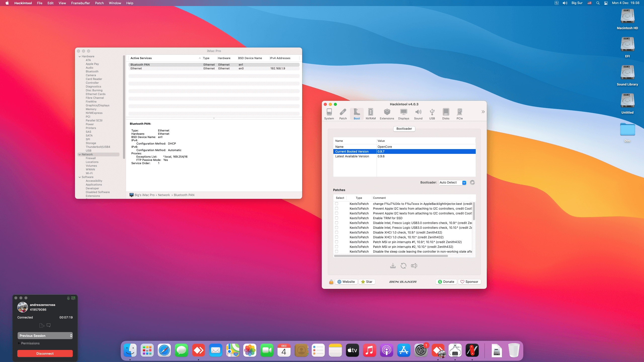Check Fresco Logic USB3.0 10.10 patch
Image resolution: width=644 pixels, height=362 pixels.
click(337, 228)
